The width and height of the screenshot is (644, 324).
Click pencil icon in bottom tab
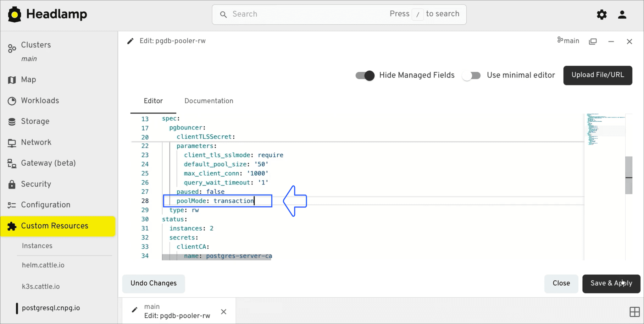tap(135, 310)
